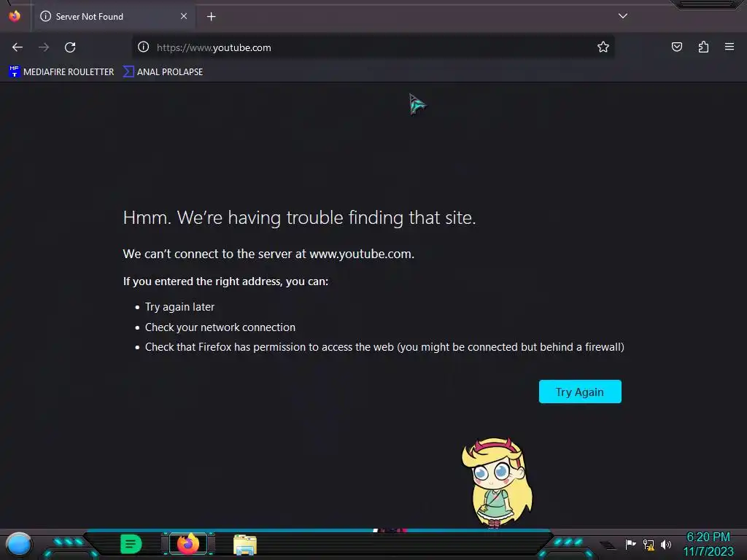
Task: Open the volume speaker tray icon
Action: click(x=666, y=544)
